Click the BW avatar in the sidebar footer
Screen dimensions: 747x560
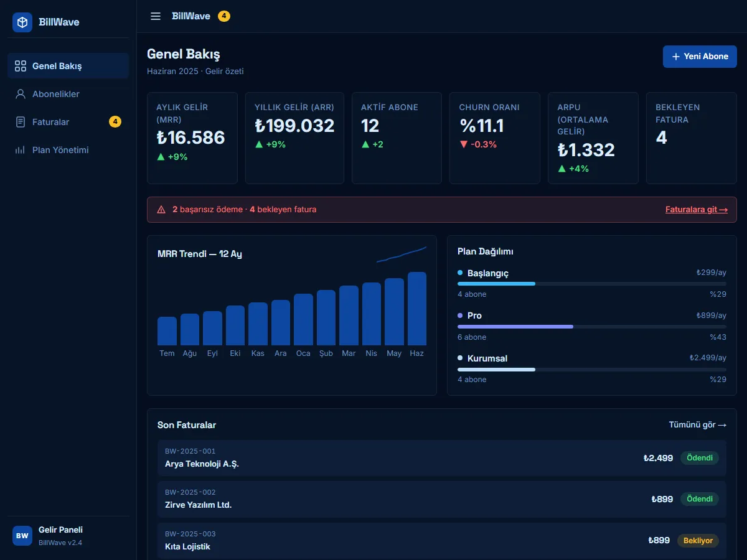(x=22, y=536)
